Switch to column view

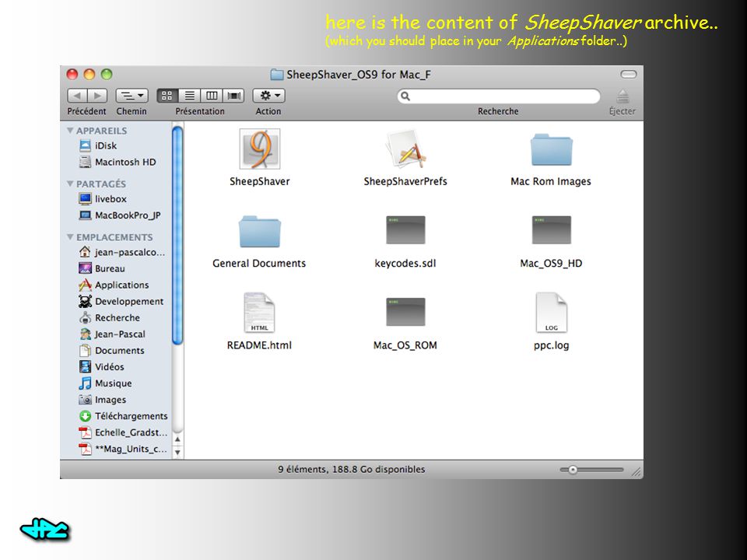212,96
